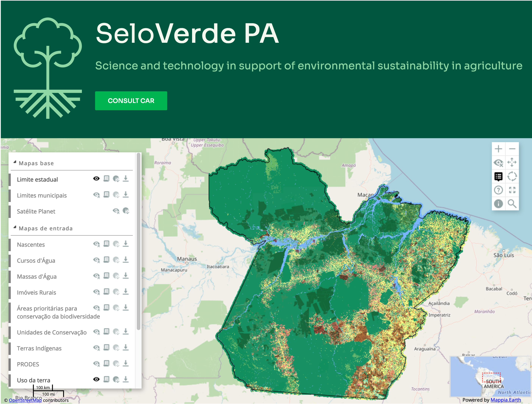The image size is (532, 404).
Task: Open the map search magnifier tool
Action: click(x=512, y=204)
